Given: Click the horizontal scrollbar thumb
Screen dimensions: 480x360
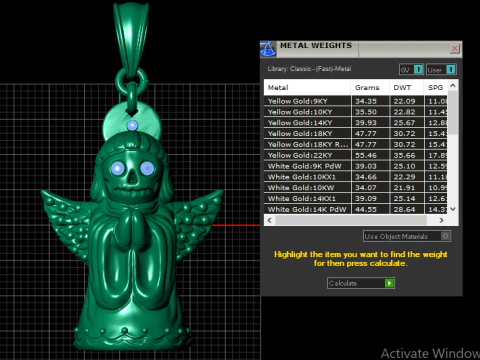Looking at the screenshot, I should tap(351, 220).
